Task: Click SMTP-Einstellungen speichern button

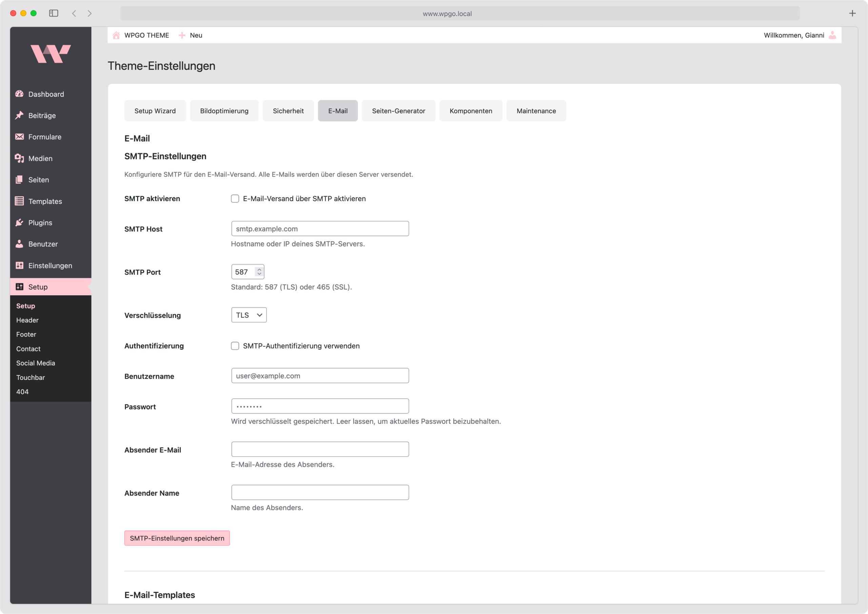Action: tap(177, 538)
